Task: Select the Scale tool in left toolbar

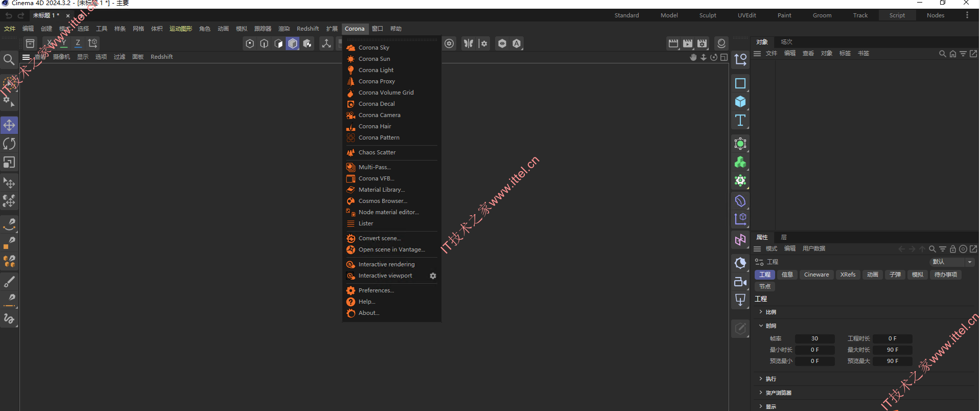Action: coord(9,162)
